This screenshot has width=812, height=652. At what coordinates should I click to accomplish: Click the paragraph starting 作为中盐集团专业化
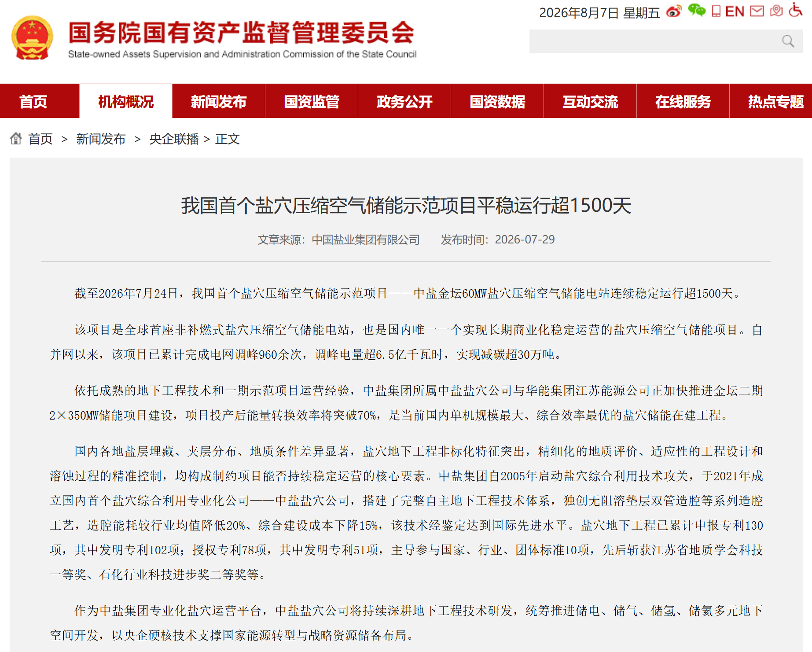(x=406, y=623)
